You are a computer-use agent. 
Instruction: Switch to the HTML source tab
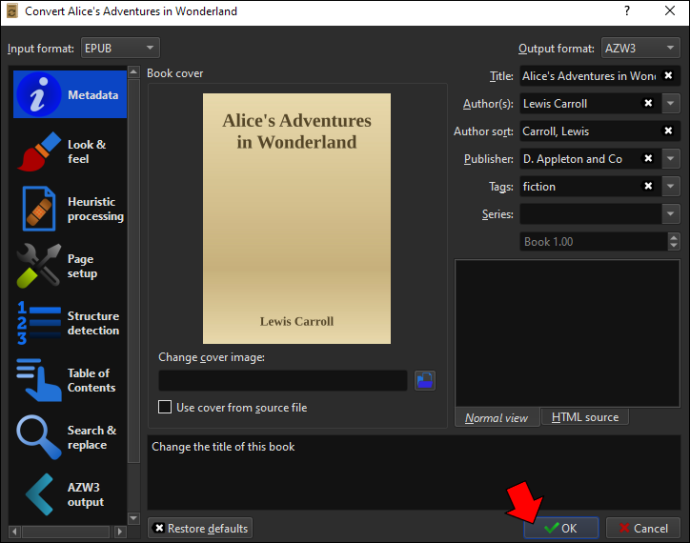[585, 417]
